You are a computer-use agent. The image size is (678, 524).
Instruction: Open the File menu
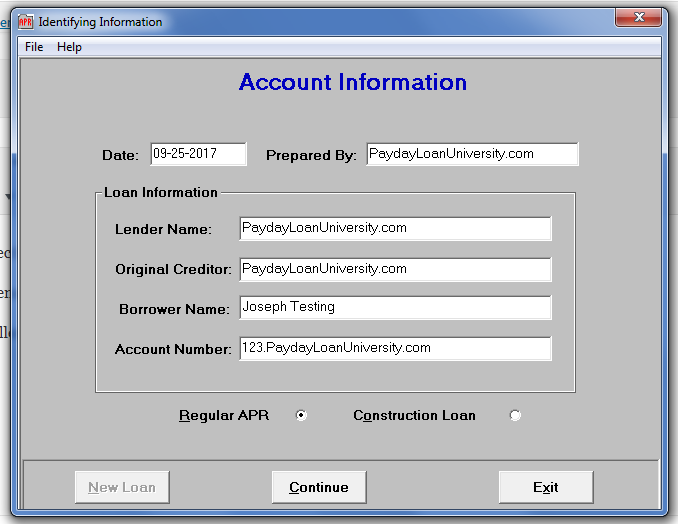[34, 47]
